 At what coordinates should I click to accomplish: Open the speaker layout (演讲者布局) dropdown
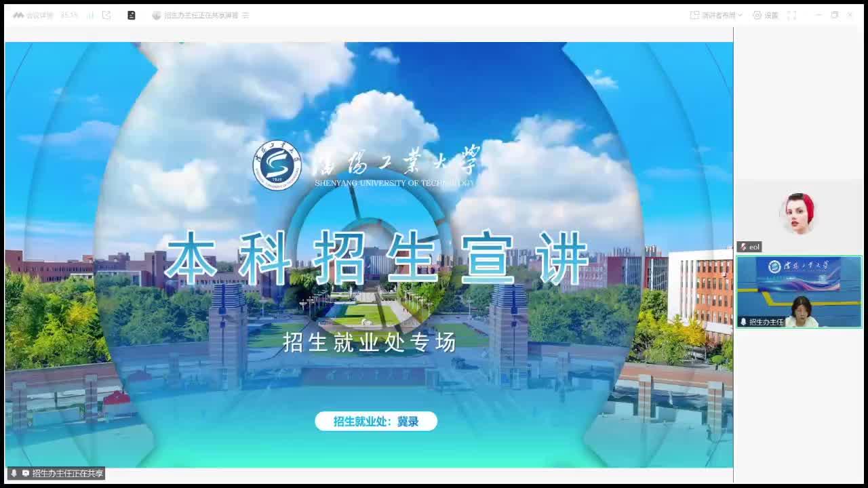[716, 15]
